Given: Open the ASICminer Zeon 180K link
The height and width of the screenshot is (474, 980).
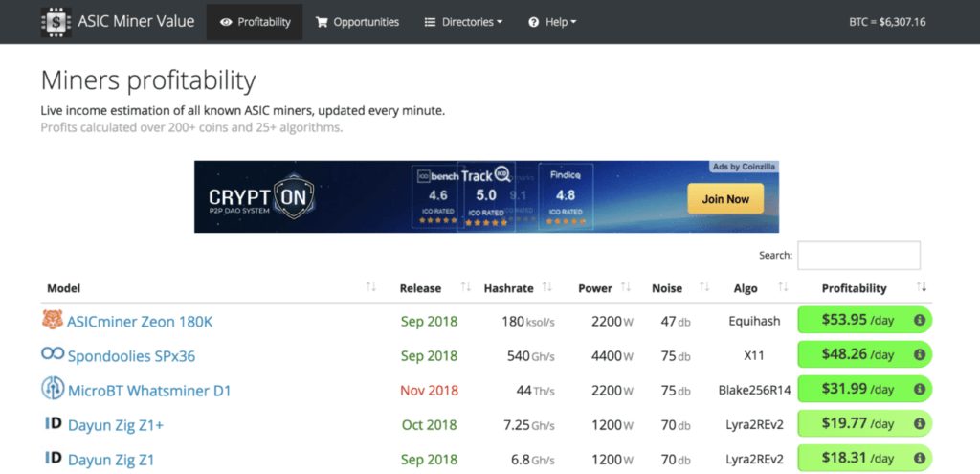Looking at the screenshot, I should coord(140,322).
